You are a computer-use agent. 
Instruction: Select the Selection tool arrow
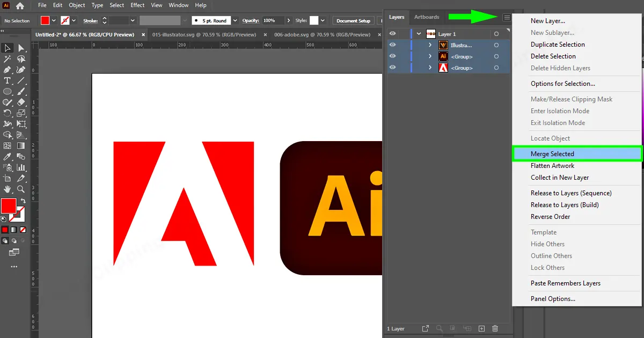pyautogui.click(x=8, y=49)
